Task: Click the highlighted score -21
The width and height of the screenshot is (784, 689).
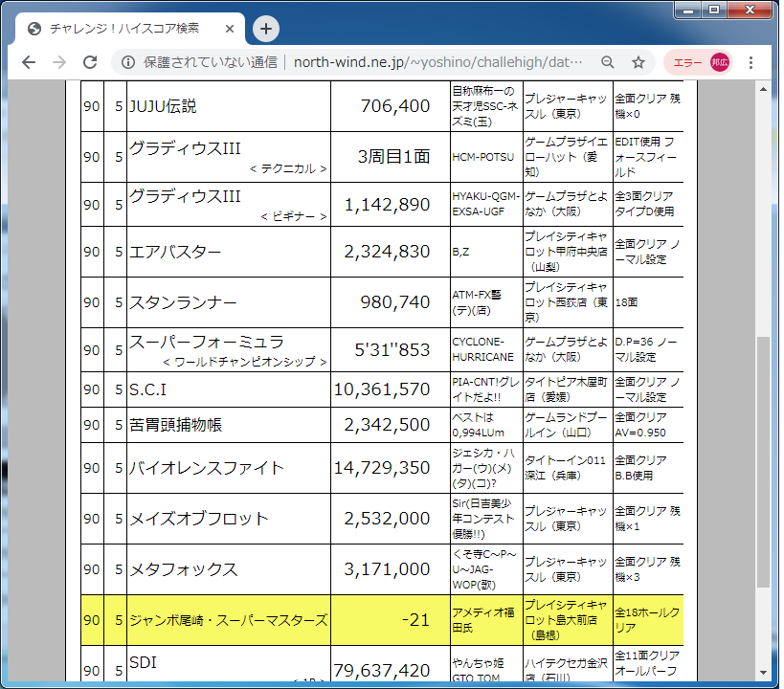Action: coord(416,620)
